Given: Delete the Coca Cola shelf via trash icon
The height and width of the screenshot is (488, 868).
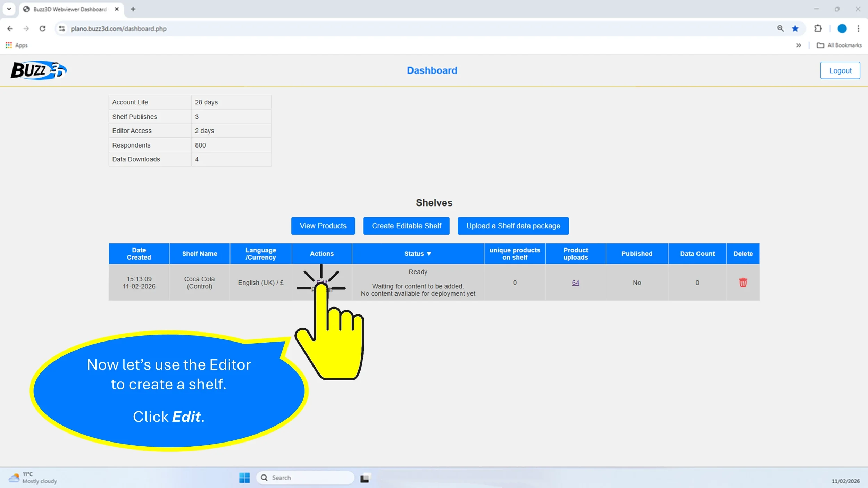Looking at the screenshot, I should (x=743, y=283).
